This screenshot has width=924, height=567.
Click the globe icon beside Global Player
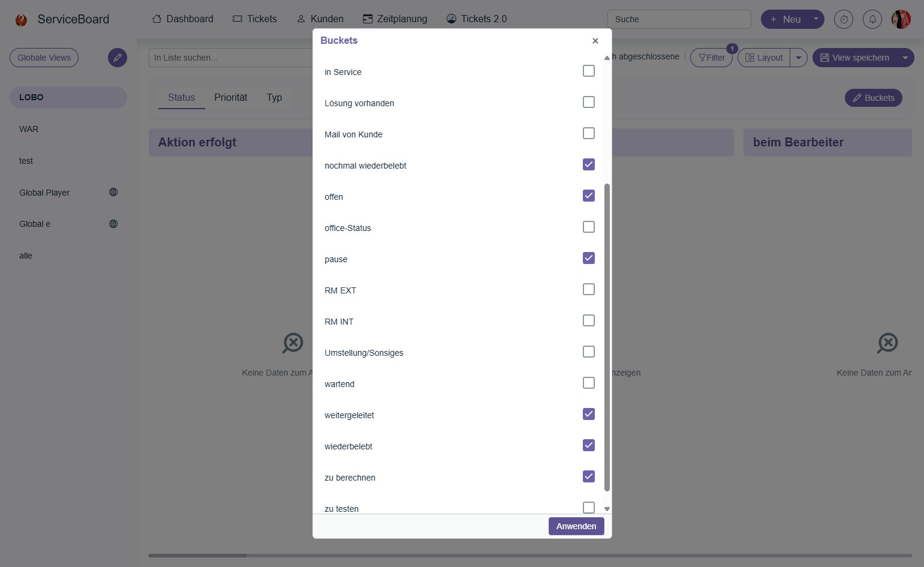(x=113, y=192)
